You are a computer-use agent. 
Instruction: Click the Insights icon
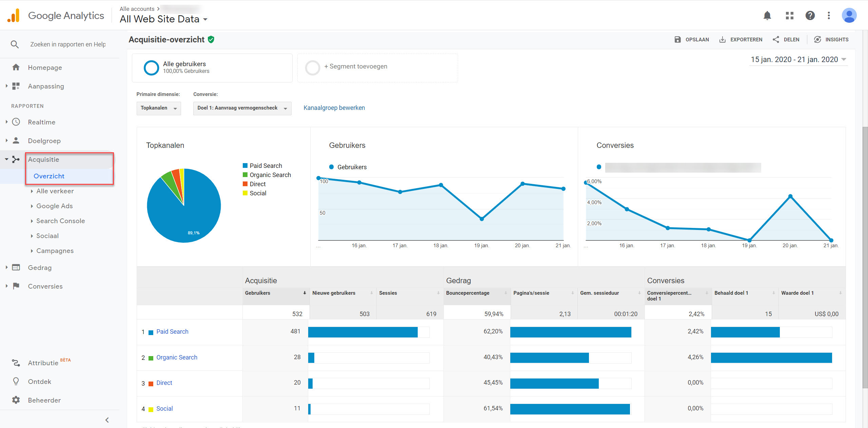tap(818, 40)
